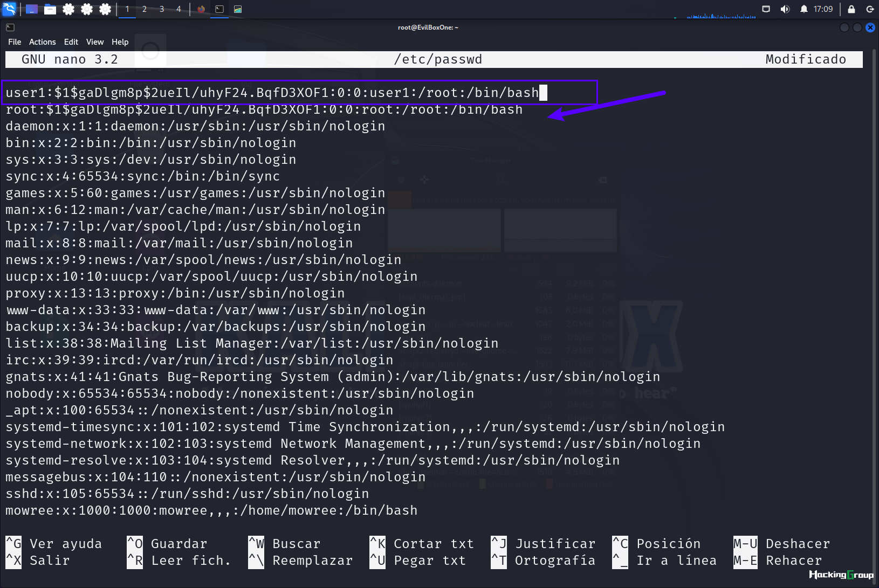The width and height of the screenshot is (879, 588).
Task: Click the ^\ Reemplazar shortcut hint
Action: tap(300, 561)
